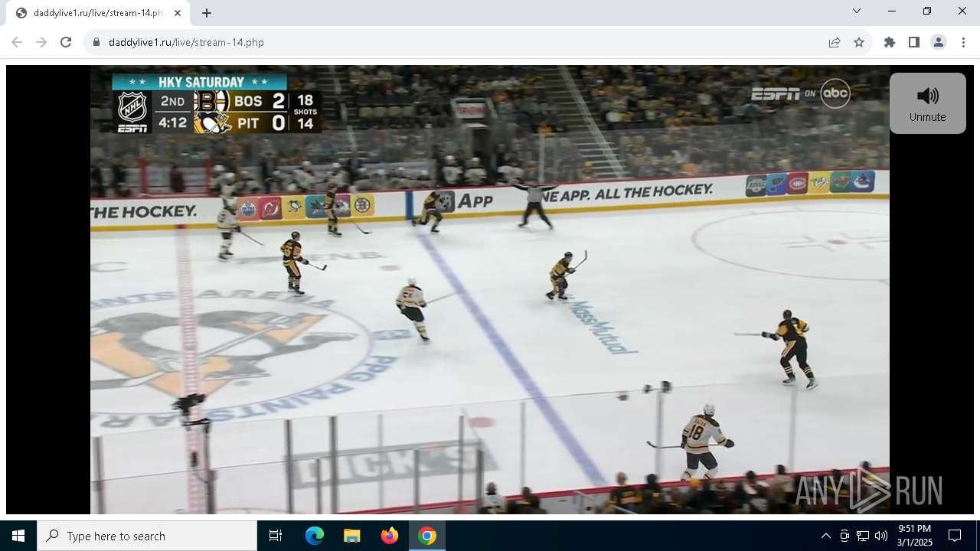
Task: Share this page icon
Action: pos(835,42)
